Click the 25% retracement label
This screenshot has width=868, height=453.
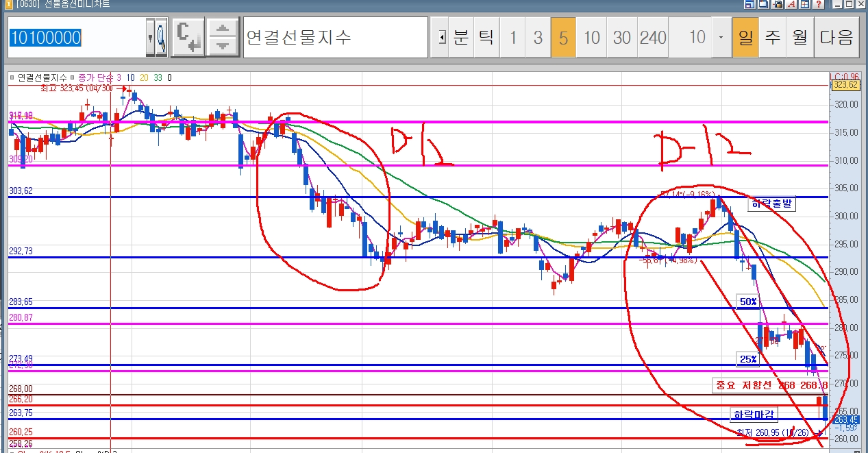[748, 358]
